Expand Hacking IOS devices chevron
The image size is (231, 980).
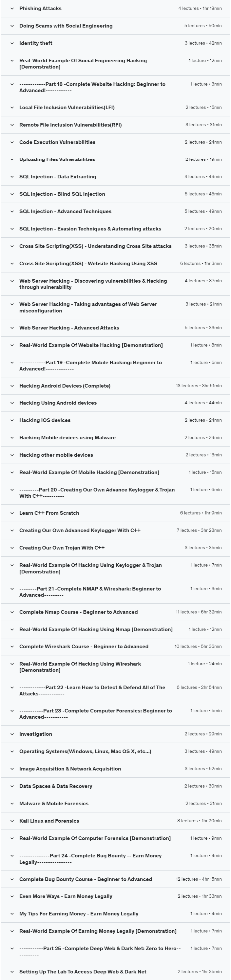(12, 420)
